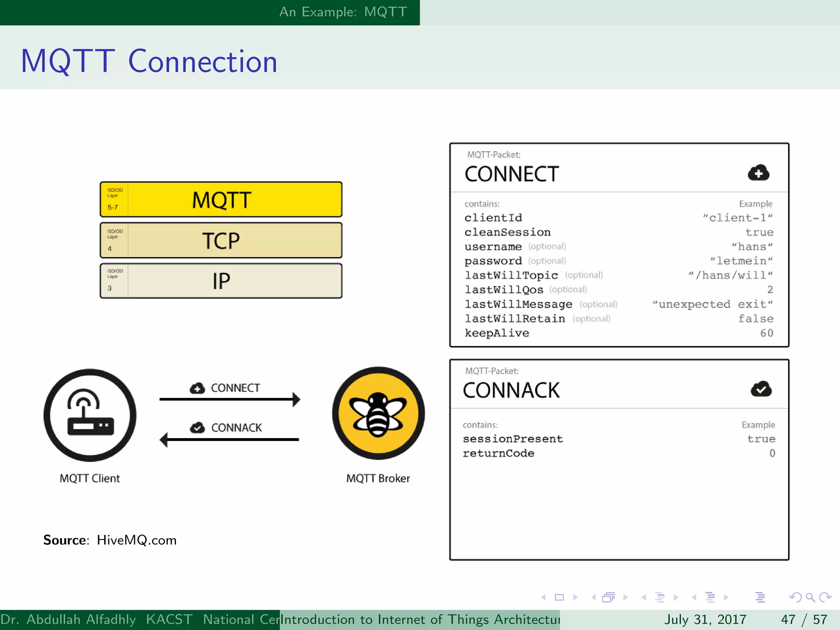Screen dimensions: 840x630
Task: Click the 'clientId' field name
Action: coord(493,218)
